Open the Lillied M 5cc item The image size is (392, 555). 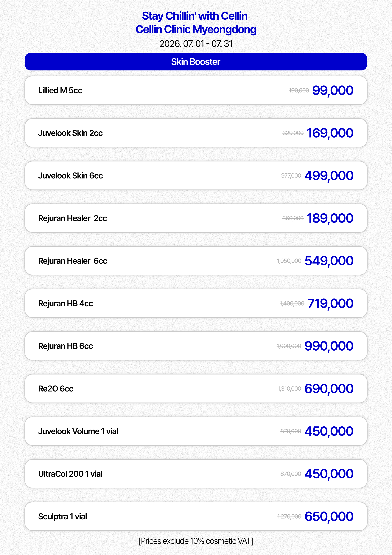[x=196, y=90]
